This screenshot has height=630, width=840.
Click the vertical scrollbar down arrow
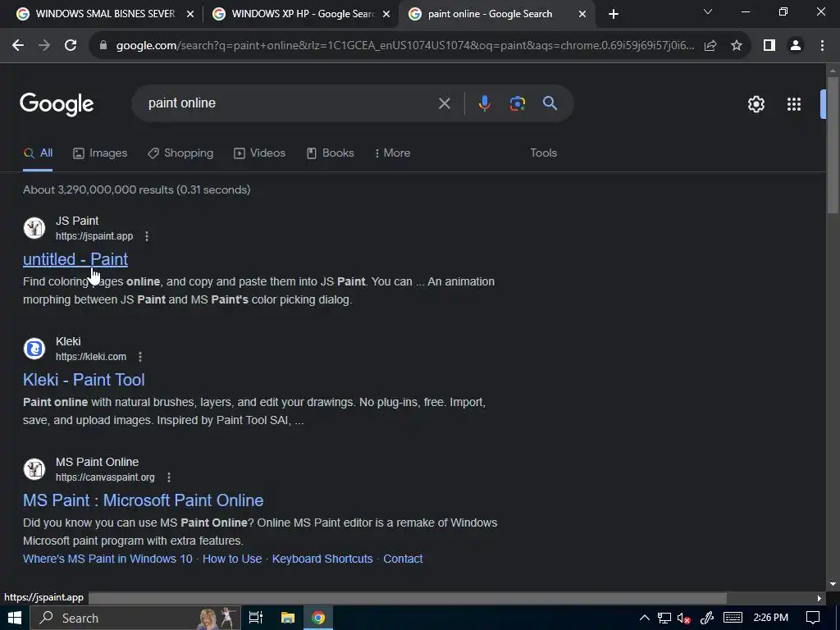click(833, 584)
